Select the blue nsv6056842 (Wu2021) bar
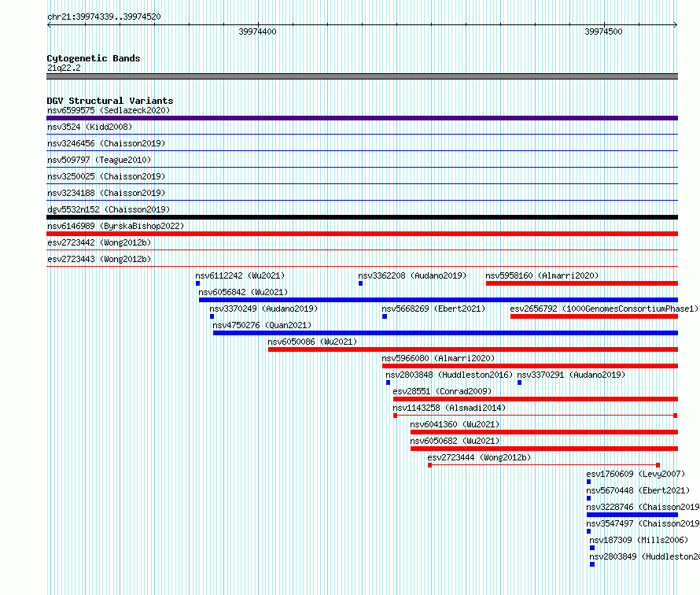Viewport: 700px width, 595px height. click(438, 300)
